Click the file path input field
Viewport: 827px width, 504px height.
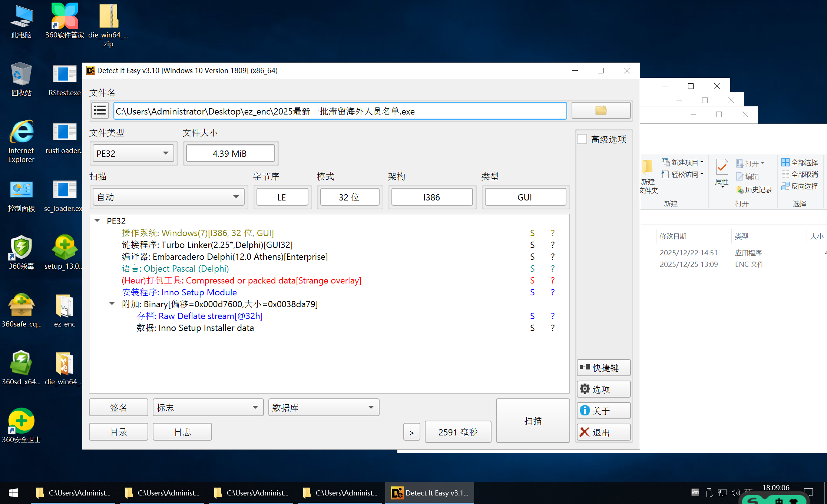point(340,111)
